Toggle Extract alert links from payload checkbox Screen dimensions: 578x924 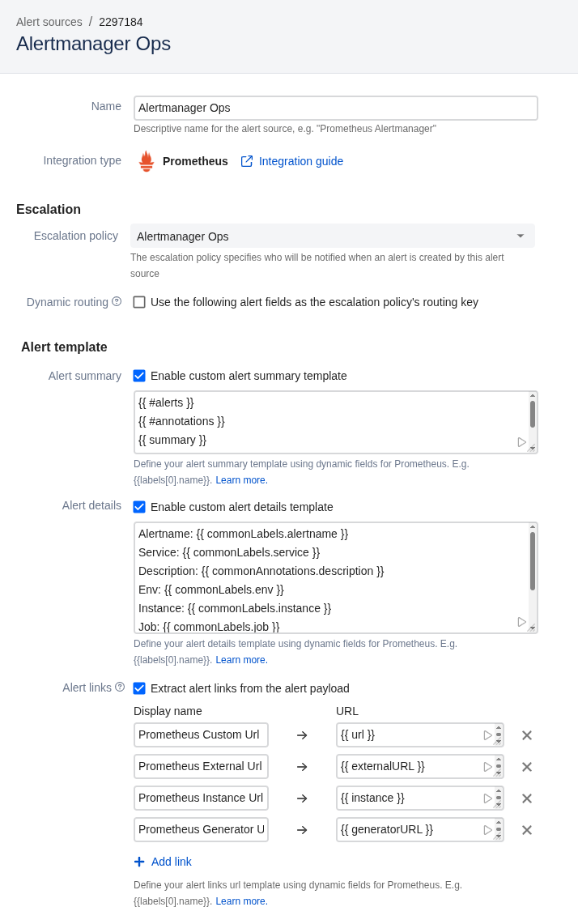(139, 688)
